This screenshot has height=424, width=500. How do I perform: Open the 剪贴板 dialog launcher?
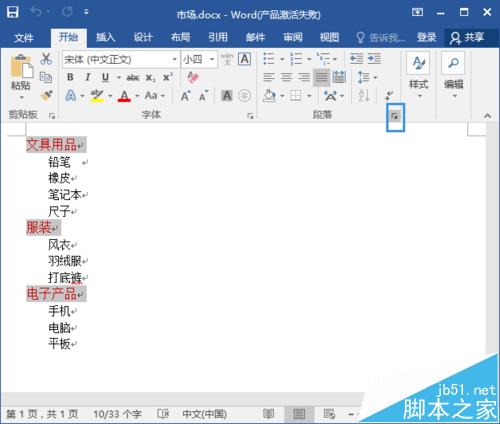coord(52,116)
